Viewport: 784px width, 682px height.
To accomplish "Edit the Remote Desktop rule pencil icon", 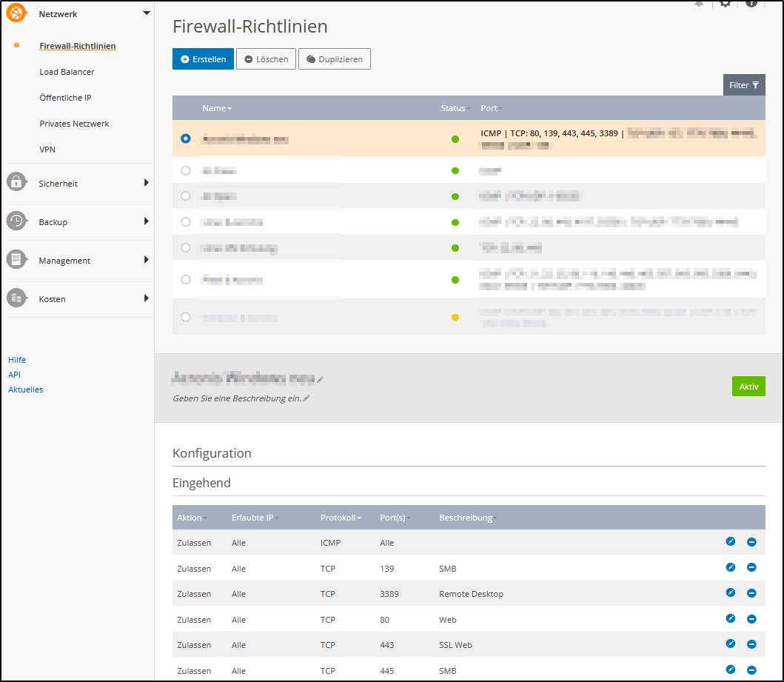I will [731, 593].
